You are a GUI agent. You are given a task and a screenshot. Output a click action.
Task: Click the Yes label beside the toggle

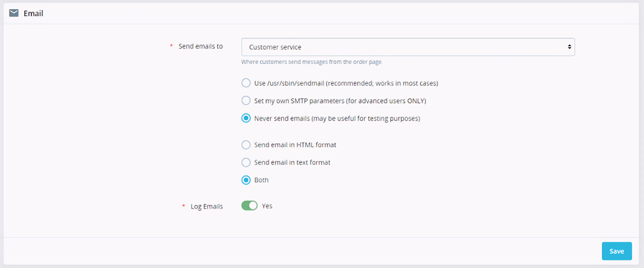click(267, 206)
